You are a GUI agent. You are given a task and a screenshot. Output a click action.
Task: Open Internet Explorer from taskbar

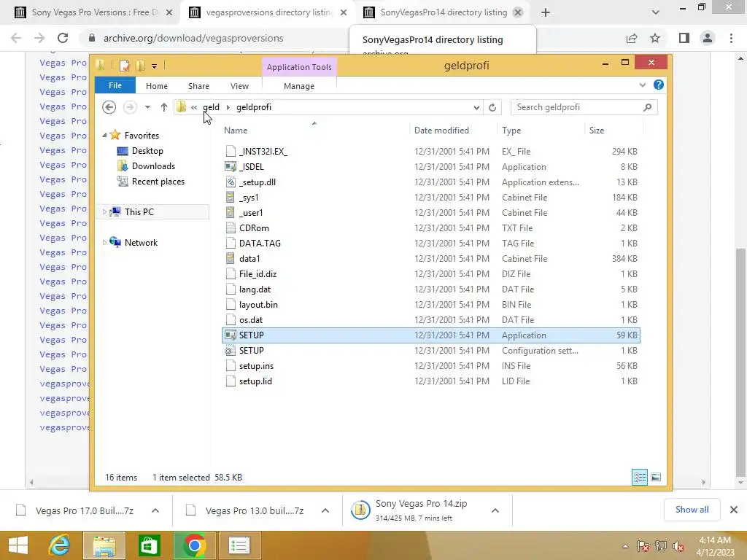60,545
